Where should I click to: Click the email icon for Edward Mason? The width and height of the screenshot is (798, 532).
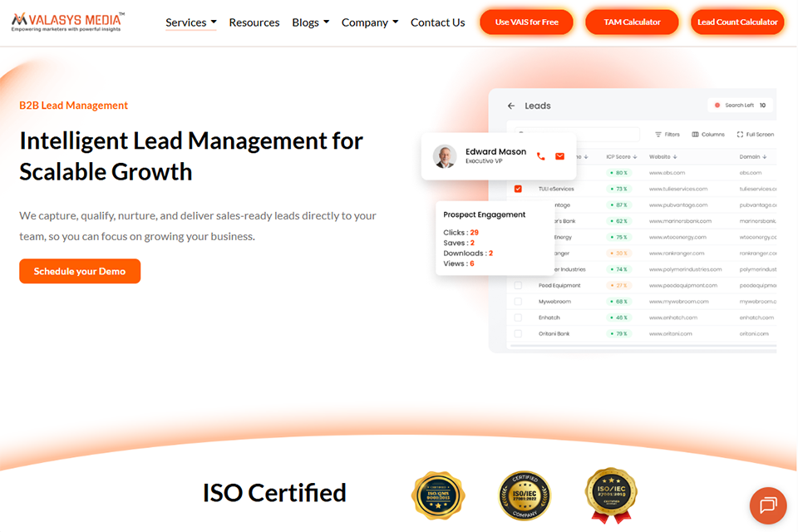pyautogui.click(x=559, y=156)
